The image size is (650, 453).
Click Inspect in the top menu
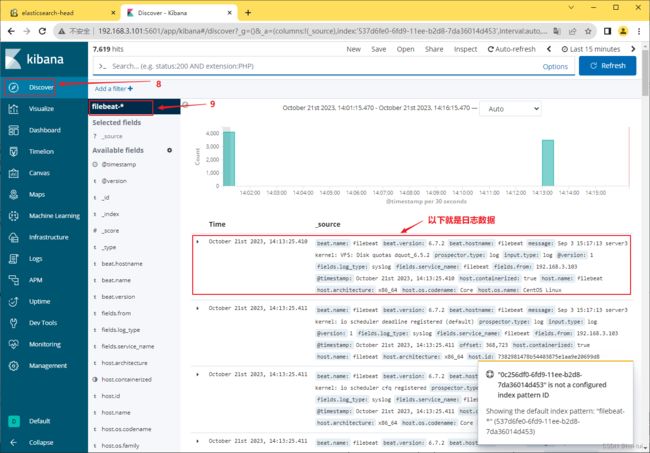coord(466,49)
